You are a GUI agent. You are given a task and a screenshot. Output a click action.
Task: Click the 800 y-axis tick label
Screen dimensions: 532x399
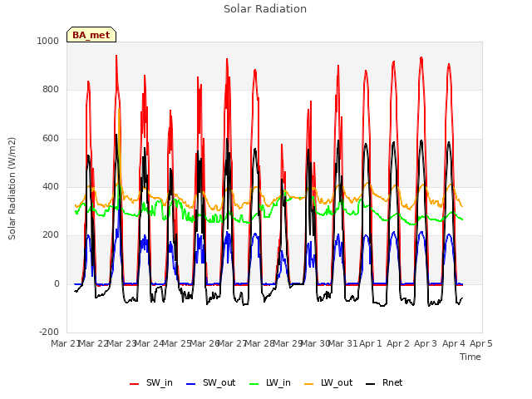(51, 90)
